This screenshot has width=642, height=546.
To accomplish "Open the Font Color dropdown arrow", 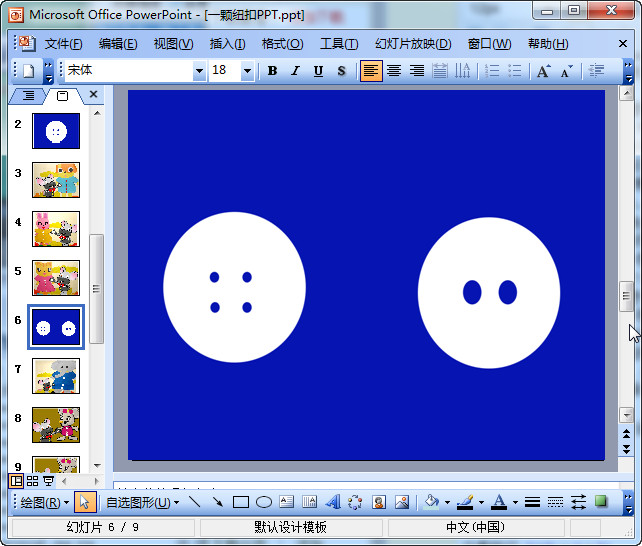I will click(515, 502).
